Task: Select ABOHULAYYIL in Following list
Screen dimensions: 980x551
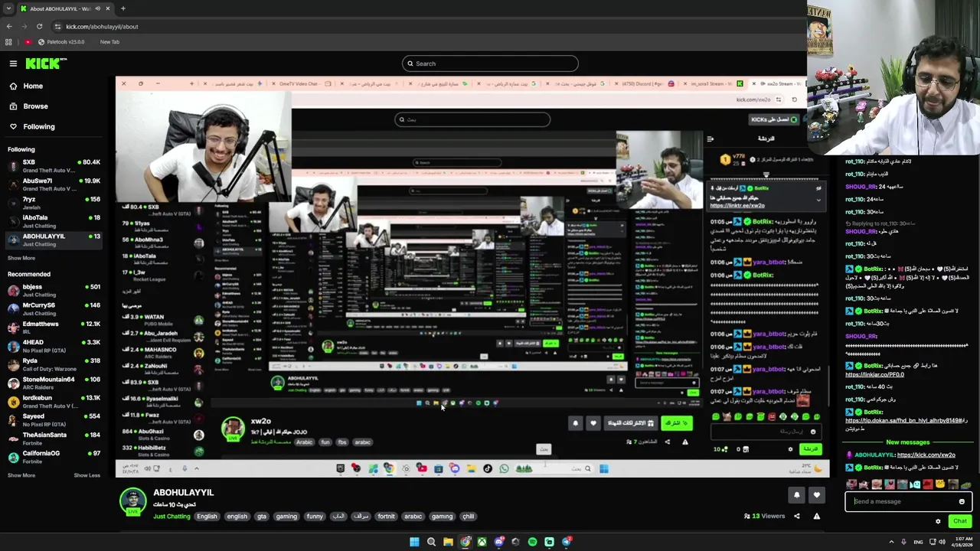Action: point(54,240)
